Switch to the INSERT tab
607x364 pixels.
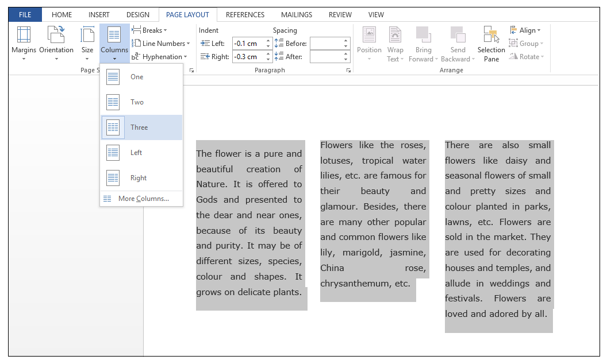(x=99, y=15)
